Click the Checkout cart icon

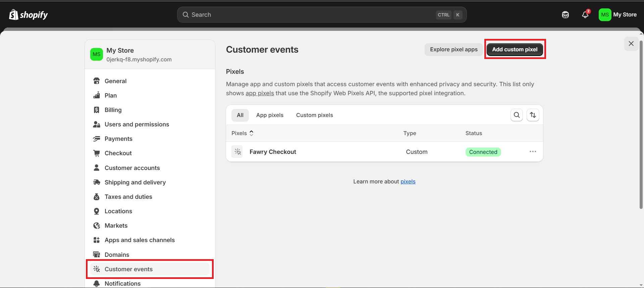tap(97, 153)
